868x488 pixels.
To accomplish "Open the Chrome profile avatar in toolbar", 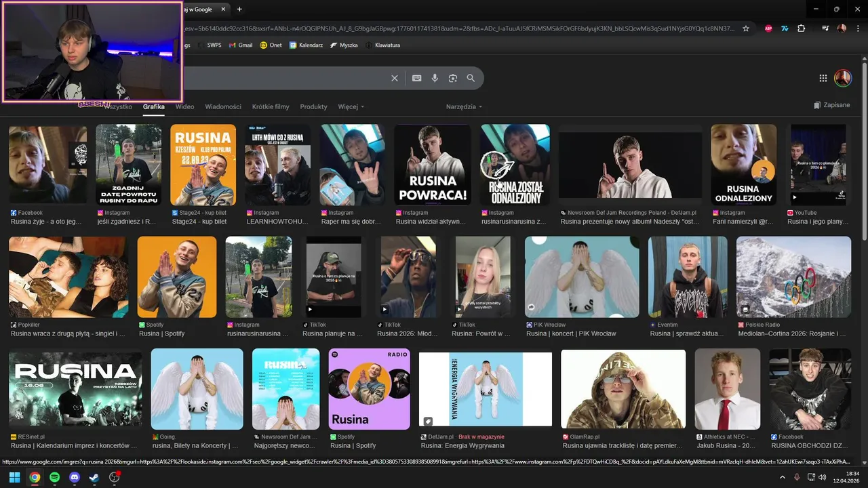I will click(842, 28).
